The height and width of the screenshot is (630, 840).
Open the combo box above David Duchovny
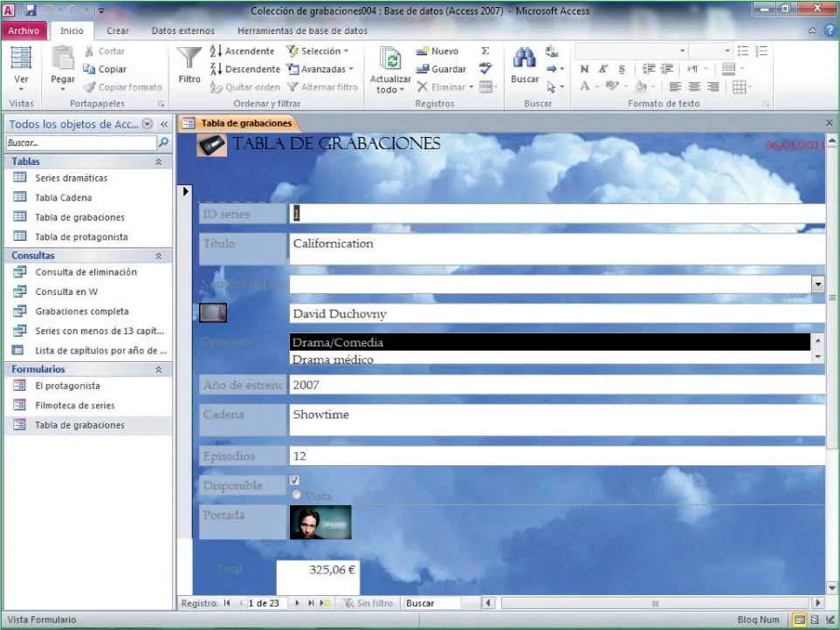point(817,284)
